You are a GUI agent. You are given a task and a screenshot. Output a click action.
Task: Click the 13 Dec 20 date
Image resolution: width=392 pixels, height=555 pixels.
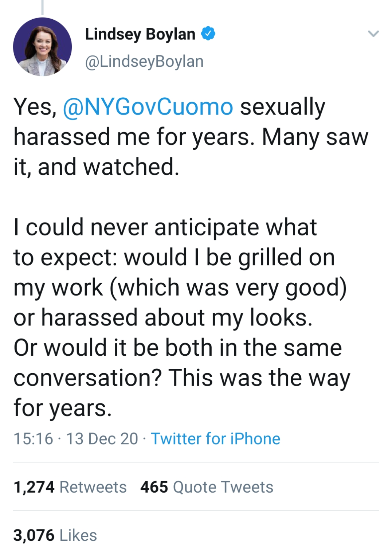pyautogui.click(x=102, y=439)
